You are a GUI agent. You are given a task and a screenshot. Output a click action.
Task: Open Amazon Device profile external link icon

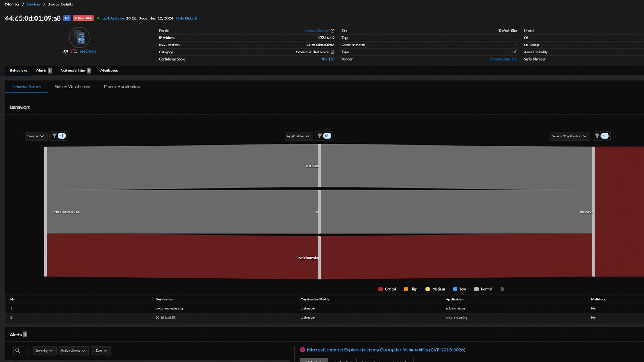coord(332,31)
